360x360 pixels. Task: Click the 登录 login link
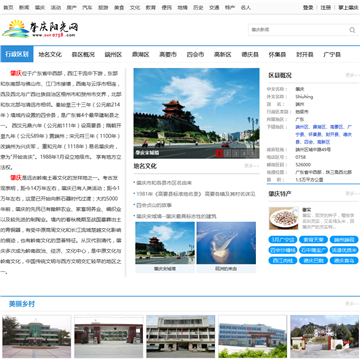[x=308, y=7]
